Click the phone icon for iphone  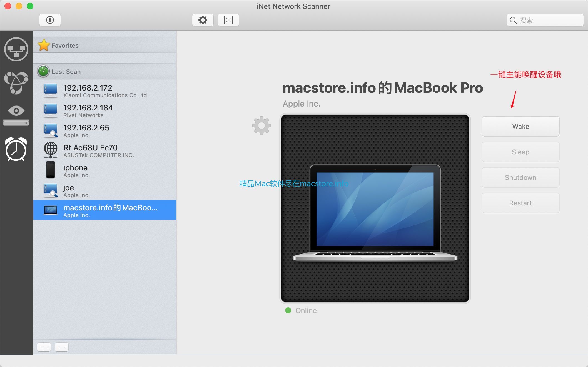pos(51,170)
